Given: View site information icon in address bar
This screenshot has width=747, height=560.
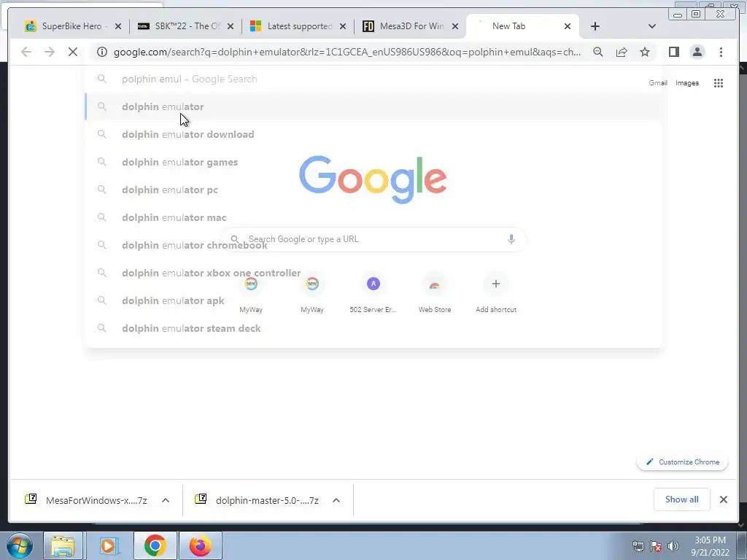Looking at the screenshot, I should pyautogui.click(x=102, y=52).
